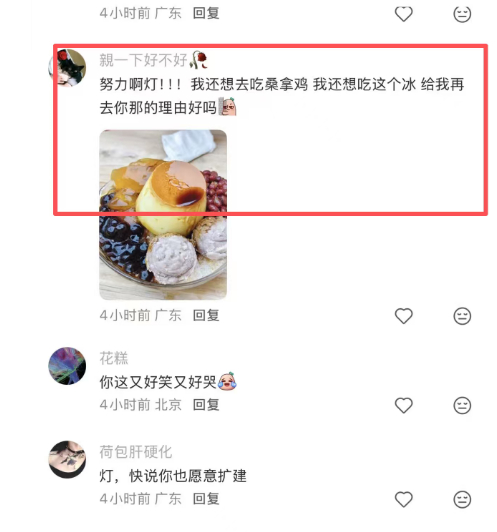The image size is (497, 532).
Task: Open the pudding shaved ice photo
Action: [x=163, y=215]
